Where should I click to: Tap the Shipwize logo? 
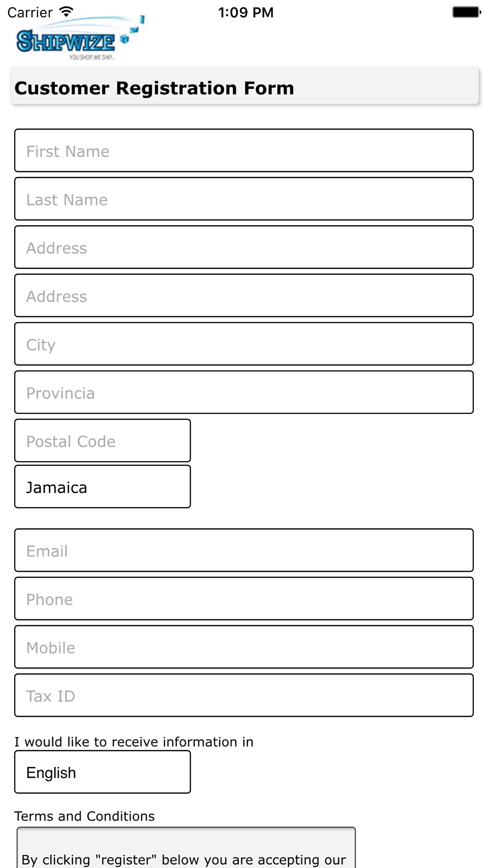(80, 38)
